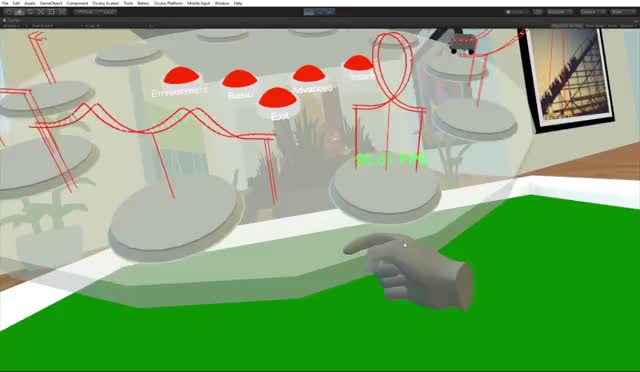Expand the Layout dropdown
Screen dimensions: 640x372
[x=623, y=12]
